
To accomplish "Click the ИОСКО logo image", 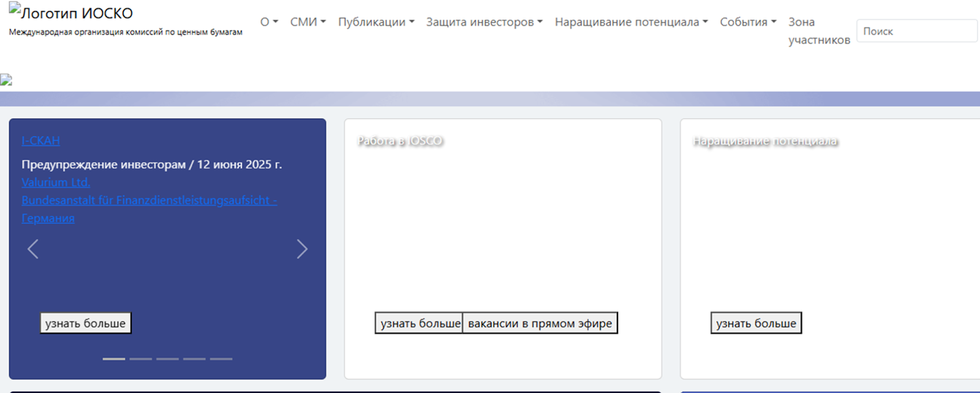I will 71,12.
